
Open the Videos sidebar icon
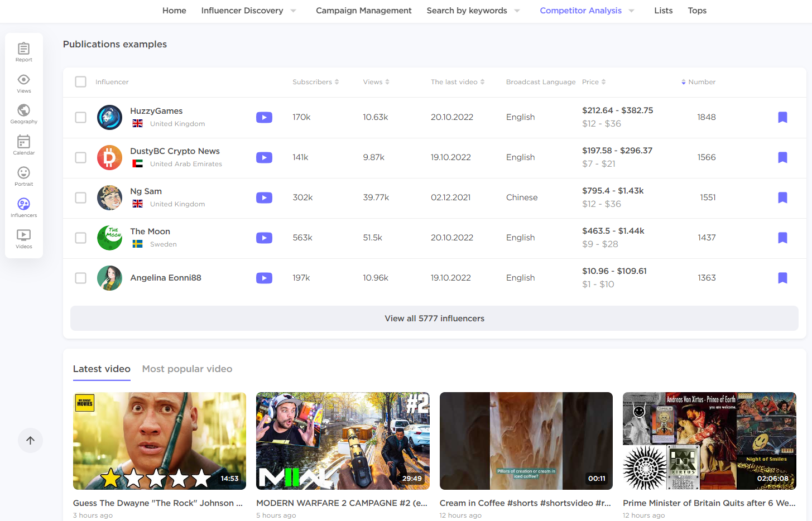coord(23,239)
